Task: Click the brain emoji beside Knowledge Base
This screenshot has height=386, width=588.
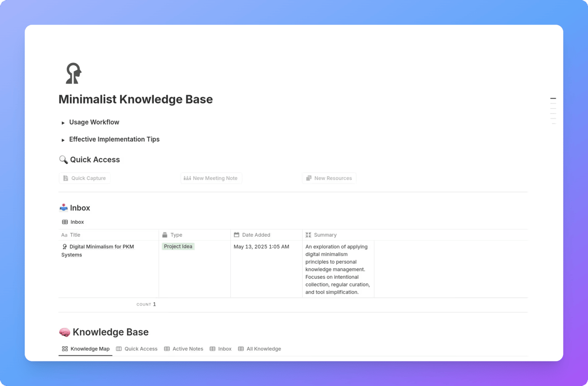Action: pos(64,332)
